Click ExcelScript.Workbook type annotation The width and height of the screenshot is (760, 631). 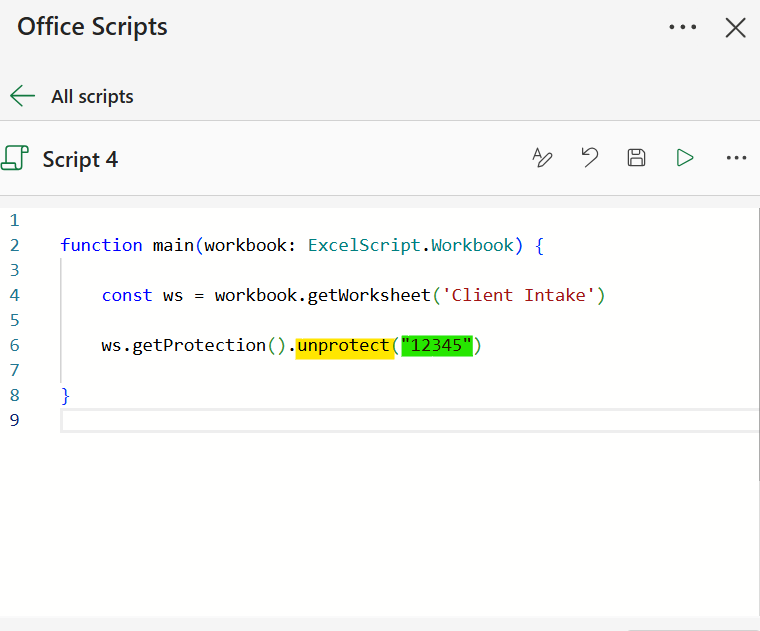[x=411, y=245]
